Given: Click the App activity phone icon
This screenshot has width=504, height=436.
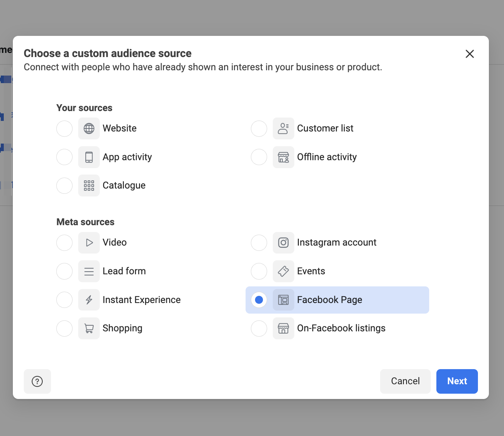Looking at the screenshot, I should click(89, 157).
